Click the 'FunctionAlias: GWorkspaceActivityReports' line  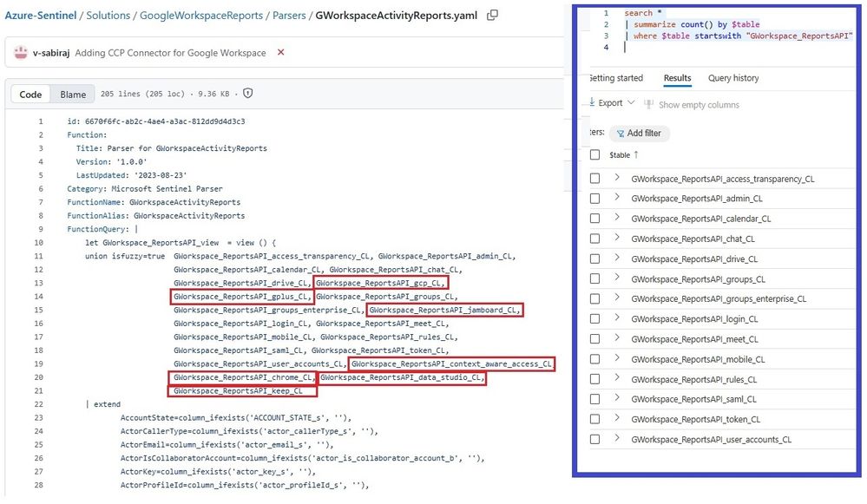click(x=156, y=215)
